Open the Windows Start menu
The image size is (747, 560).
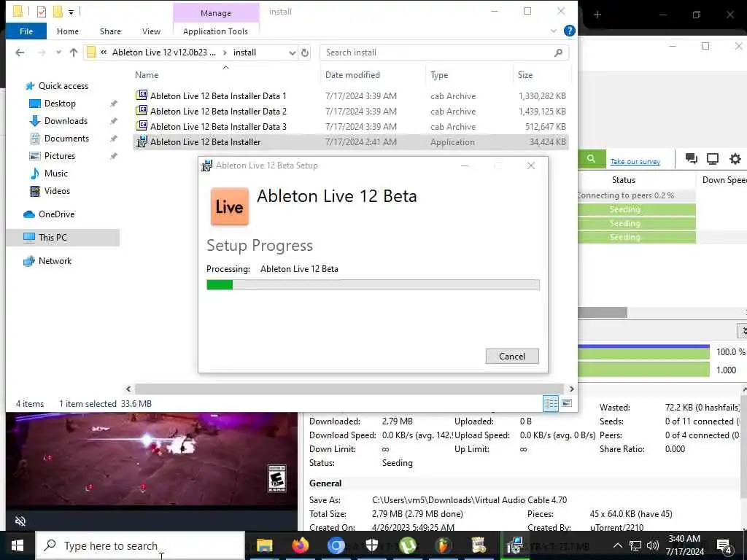(x=18, y=545)
